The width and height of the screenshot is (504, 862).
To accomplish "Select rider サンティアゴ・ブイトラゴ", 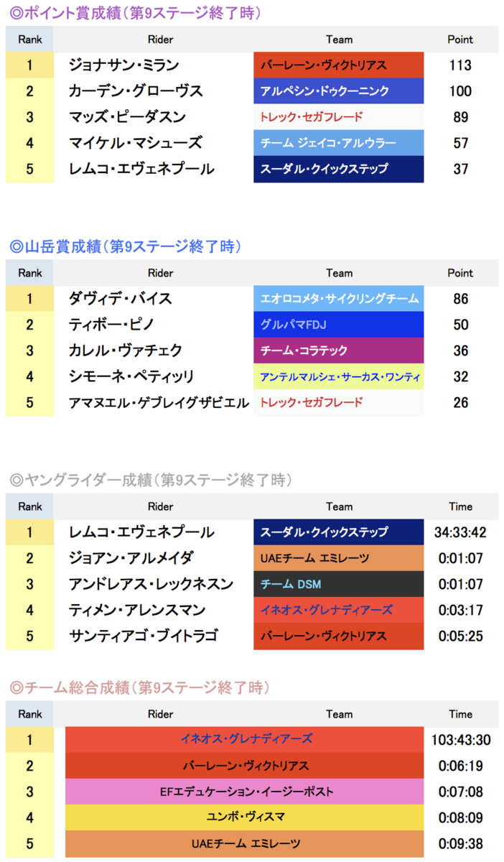I will point(143,636).
